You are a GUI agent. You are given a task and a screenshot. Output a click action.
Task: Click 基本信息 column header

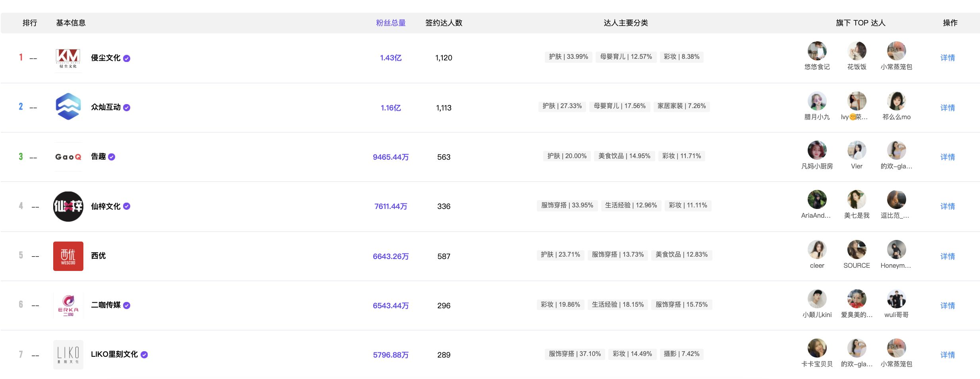pyautogui.click(x=71, y=23)
